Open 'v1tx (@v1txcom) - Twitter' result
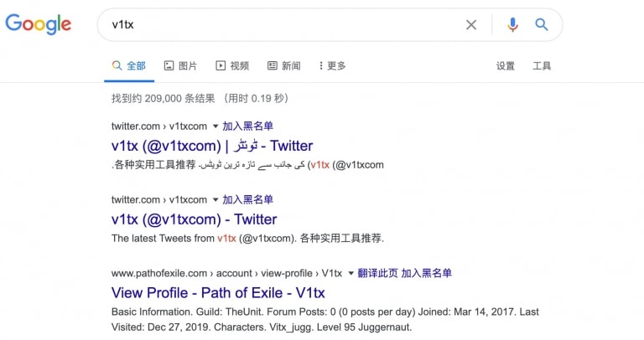644x340 pixels. 194,219
